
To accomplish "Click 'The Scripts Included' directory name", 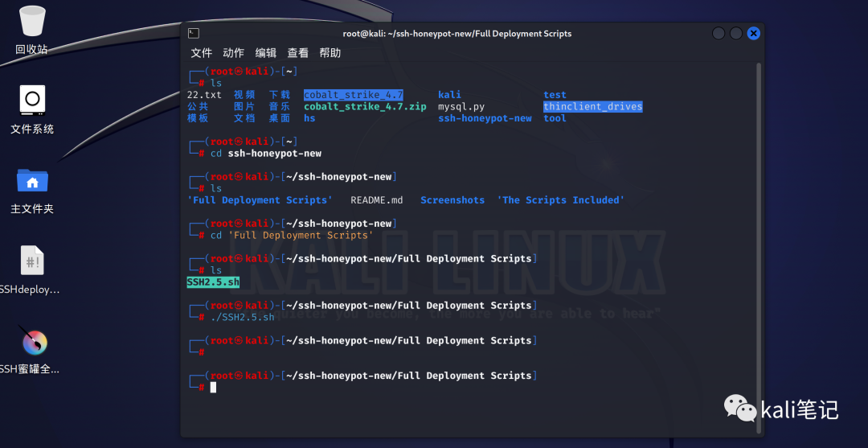I will tap(561, 200).
